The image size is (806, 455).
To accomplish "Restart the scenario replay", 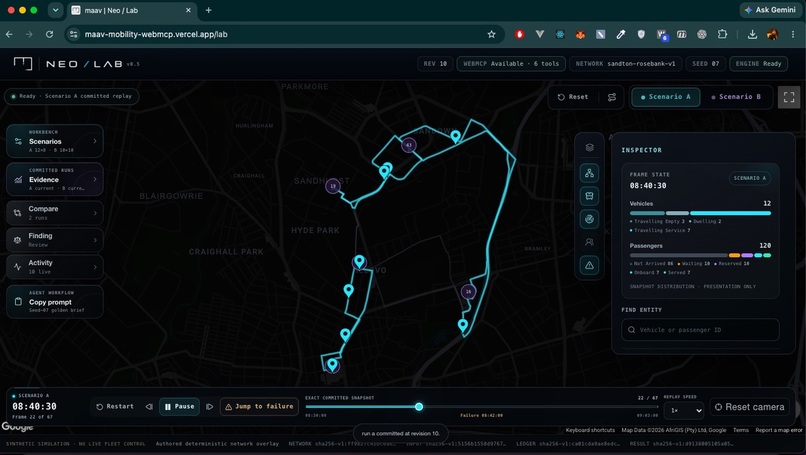I will [x=115, y=407].
